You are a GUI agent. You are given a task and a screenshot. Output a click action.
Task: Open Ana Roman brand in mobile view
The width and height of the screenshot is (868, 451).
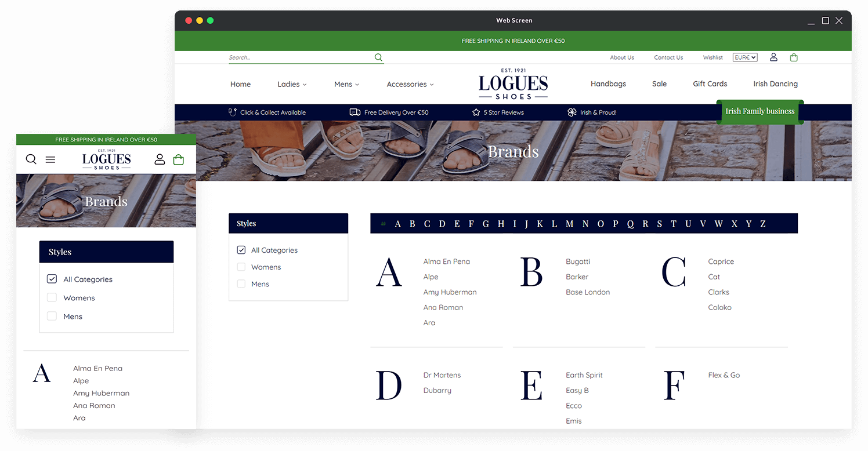pyautogui.click(x=94, y=405)
